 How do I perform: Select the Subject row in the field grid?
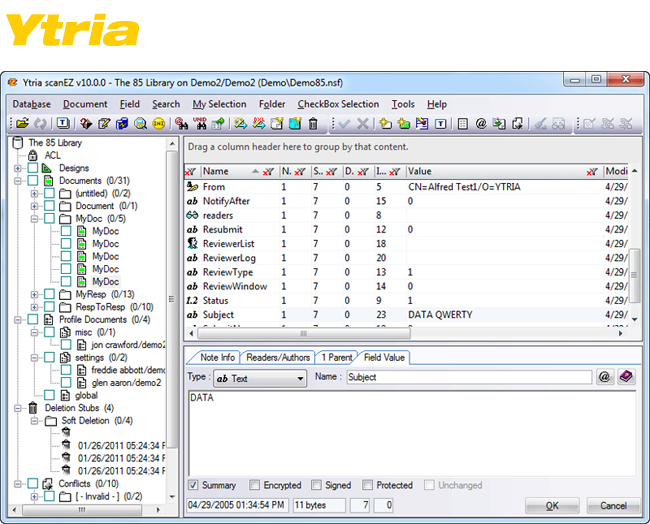tap(406, 315)
